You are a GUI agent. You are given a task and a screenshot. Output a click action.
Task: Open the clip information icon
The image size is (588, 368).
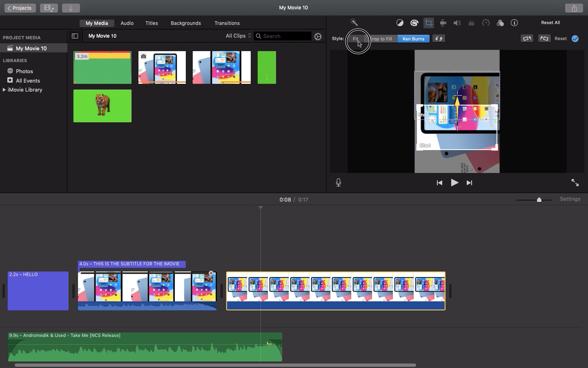coord(514,23)
